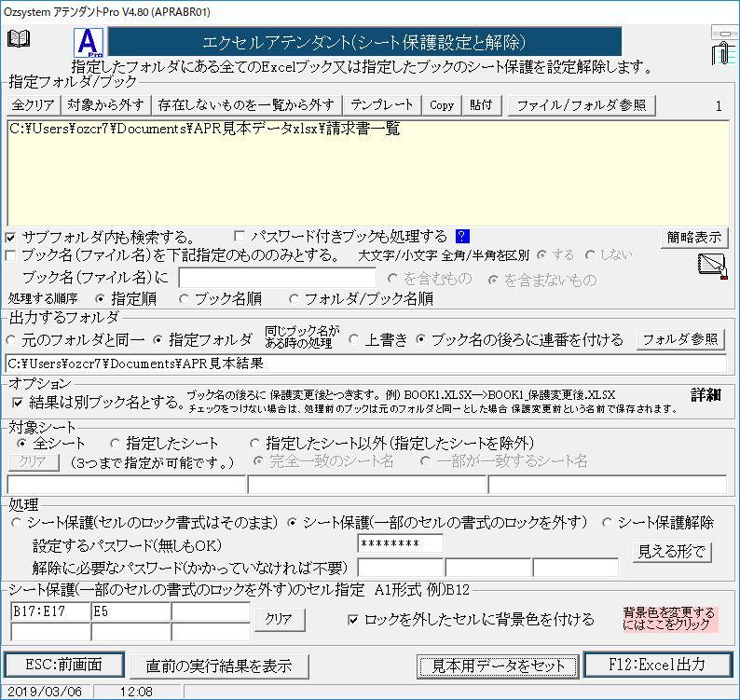Select する case-sensitivity radio button
740x700 pixels.
coord(541,254)
